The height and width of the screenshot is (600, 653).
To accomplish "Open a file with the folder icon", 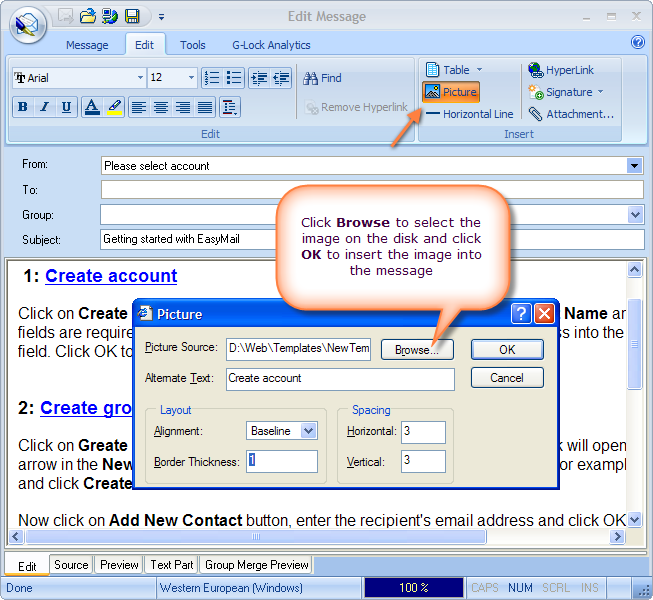I will click(87, 17).
